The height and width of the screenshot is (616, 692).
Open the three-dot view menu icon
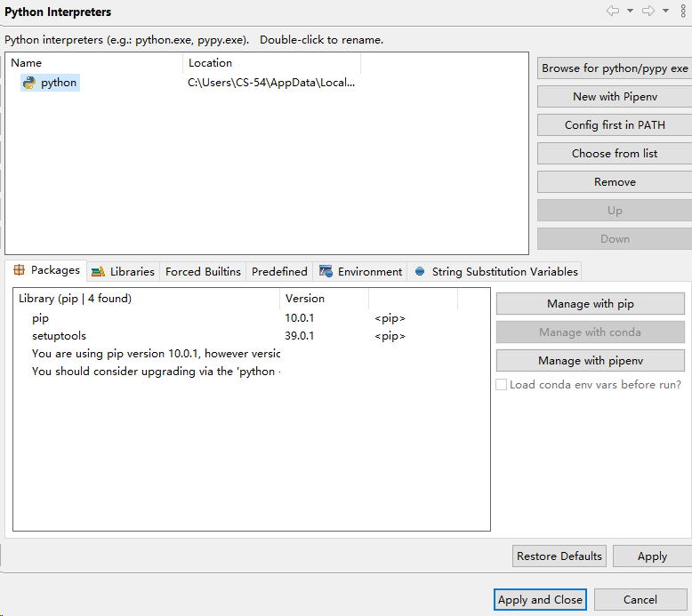point(683,12)
